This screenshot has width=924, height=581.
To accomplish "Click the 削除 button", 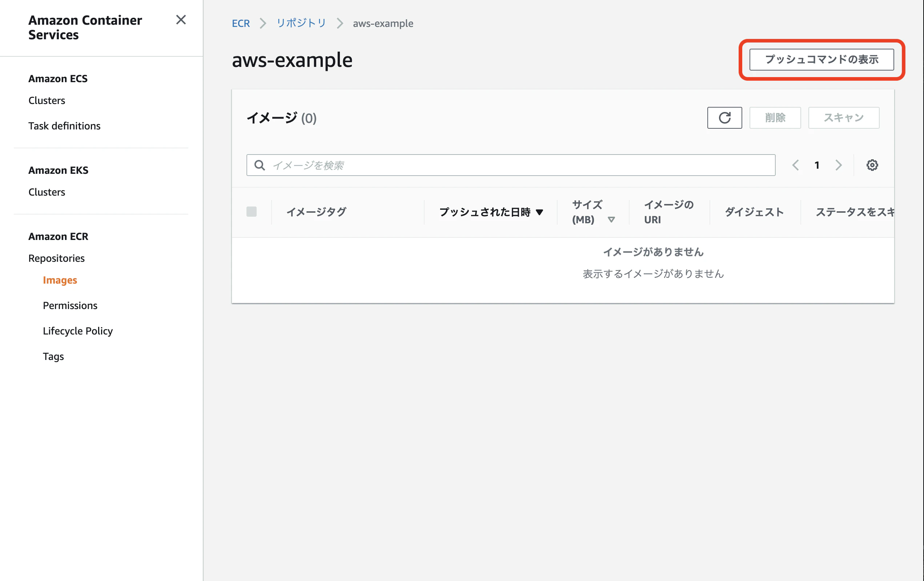I will 775,118.
